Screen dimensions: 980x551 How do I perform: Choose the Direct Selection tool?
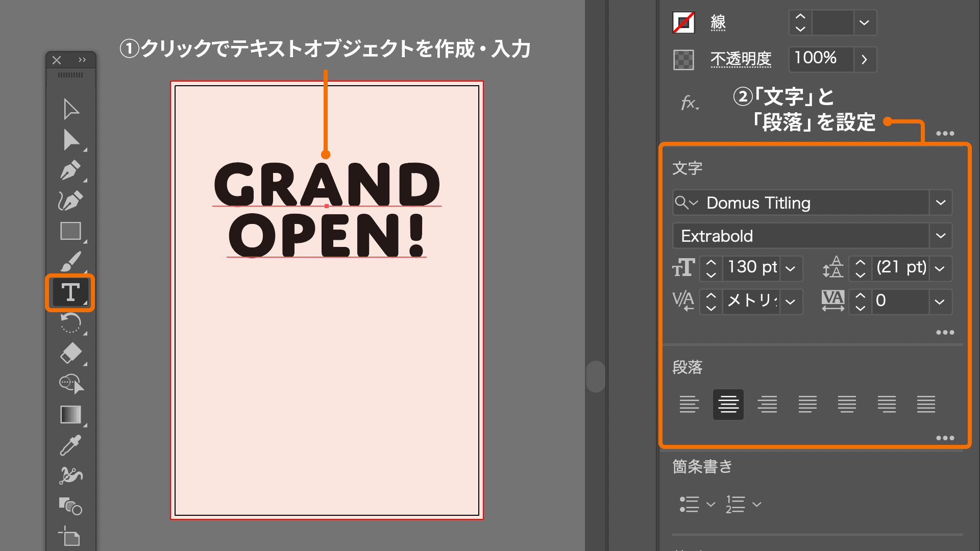tap(70, 140)
